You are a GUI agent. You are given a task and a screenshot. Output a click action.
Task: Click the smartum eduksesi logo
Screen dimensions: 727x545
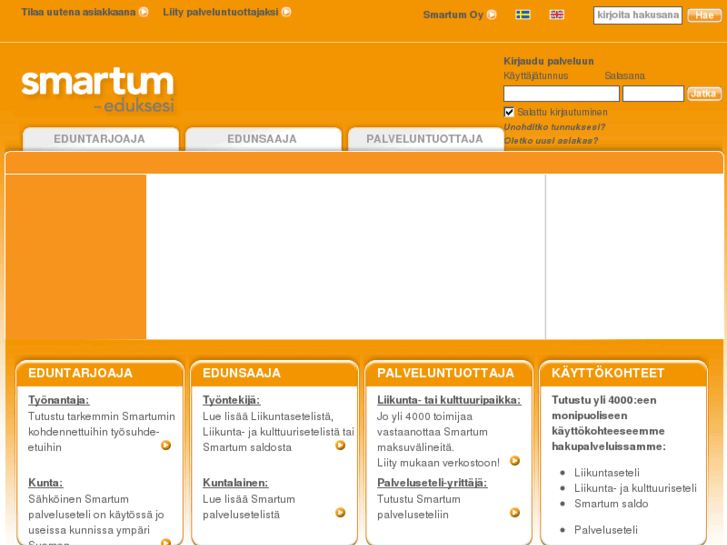click(98, 90)
